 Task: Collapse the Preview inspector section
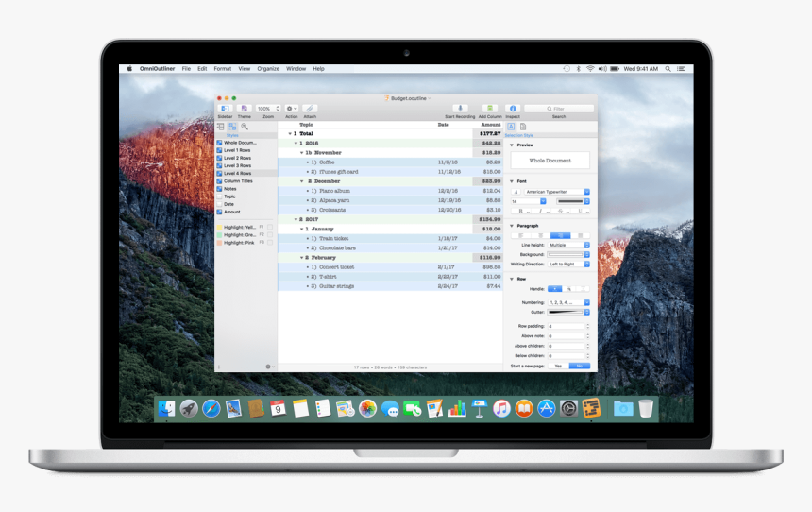512,145
